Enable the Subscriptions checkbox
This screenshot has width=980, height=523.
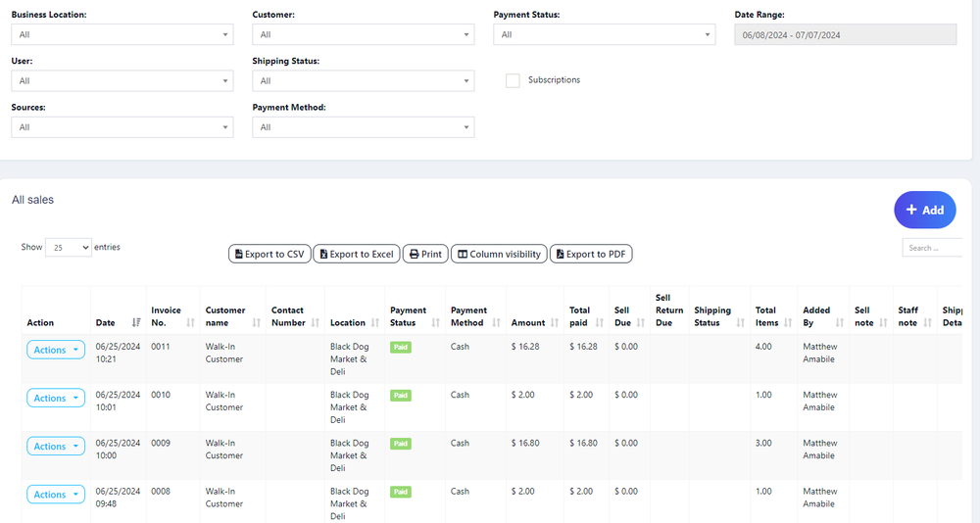(513, 80)
